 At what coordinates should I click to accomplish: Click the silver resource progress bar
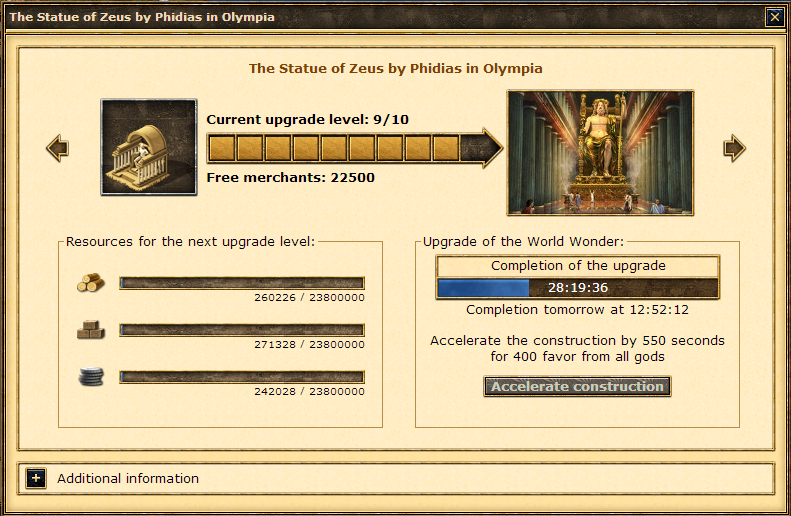[x=242, y=377]
